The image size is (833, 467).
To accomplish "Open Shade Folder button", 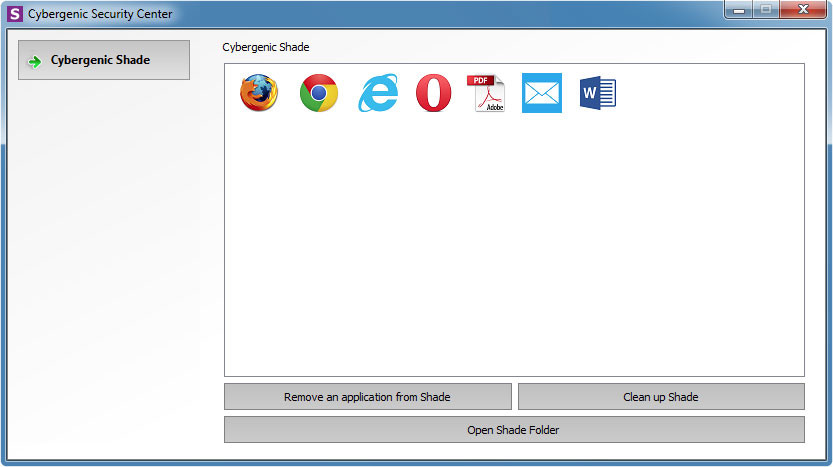I will (x=514, y=430).
